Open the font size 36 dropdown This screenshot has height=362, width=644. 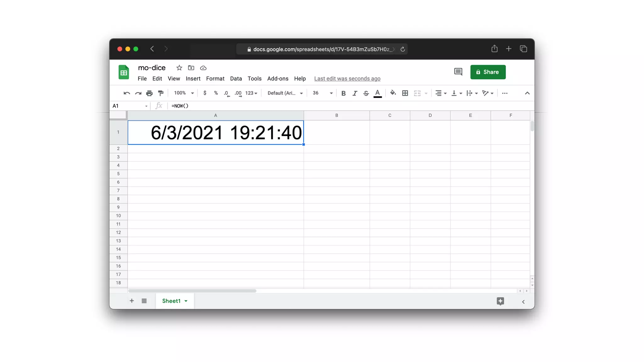[322, 93]
